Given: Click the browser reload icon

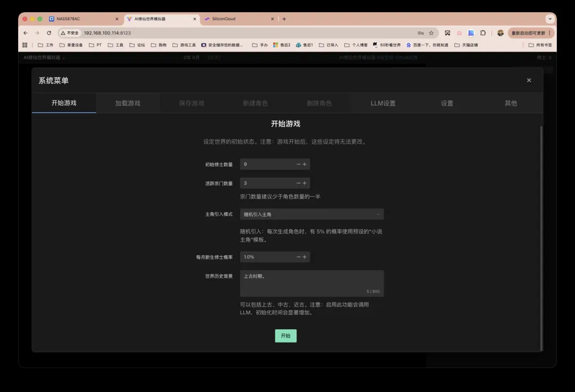Looking at the screenshot, I should 49,33.
